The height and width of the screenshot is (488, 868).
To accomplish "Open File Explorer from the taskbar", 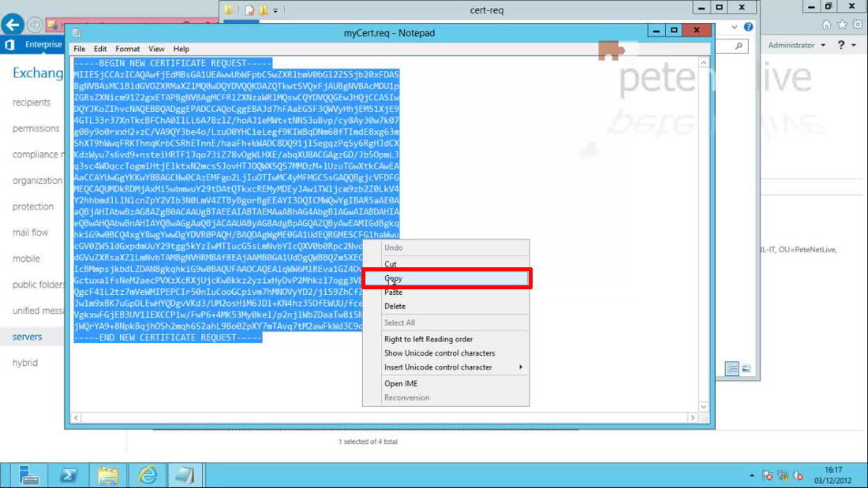I will [x=108, y=475].
